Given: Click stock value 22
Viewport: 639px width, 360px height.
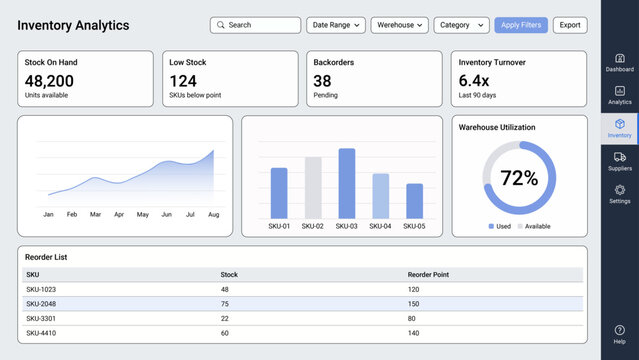Looking at the screenshot, I should tap(225, 318).
